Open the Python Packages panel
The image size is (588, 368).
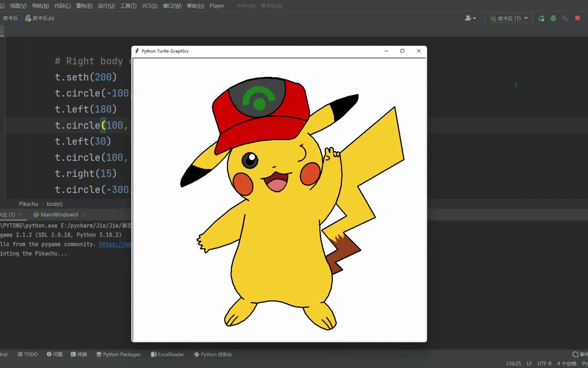pyautogui.click(x=118, y=354)
